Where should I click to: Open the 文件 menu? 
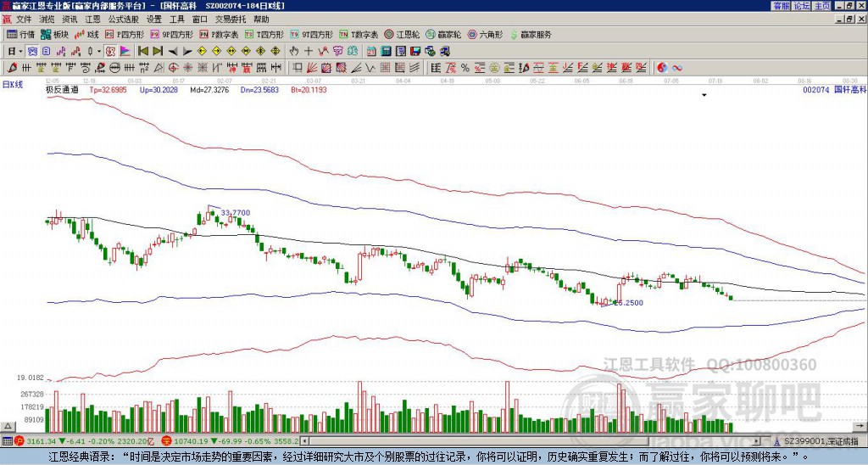click(x=24, y=20)
